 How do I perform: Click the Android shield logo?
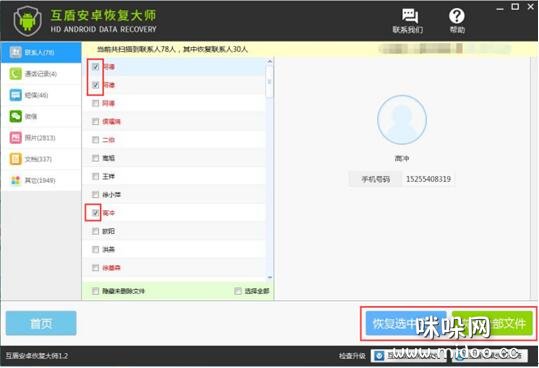click(28, 21)
